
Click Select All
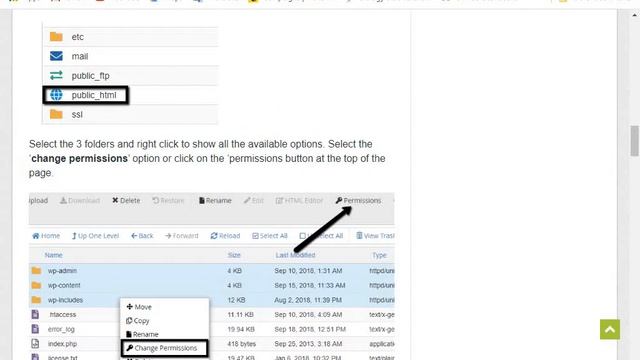(x=270, y=236)
